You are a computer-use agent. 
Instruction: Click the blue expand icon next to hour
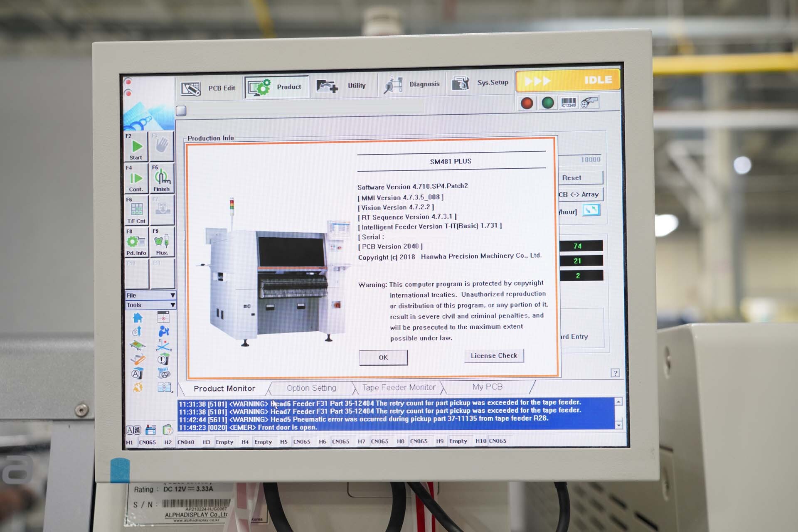pos(591,210)
